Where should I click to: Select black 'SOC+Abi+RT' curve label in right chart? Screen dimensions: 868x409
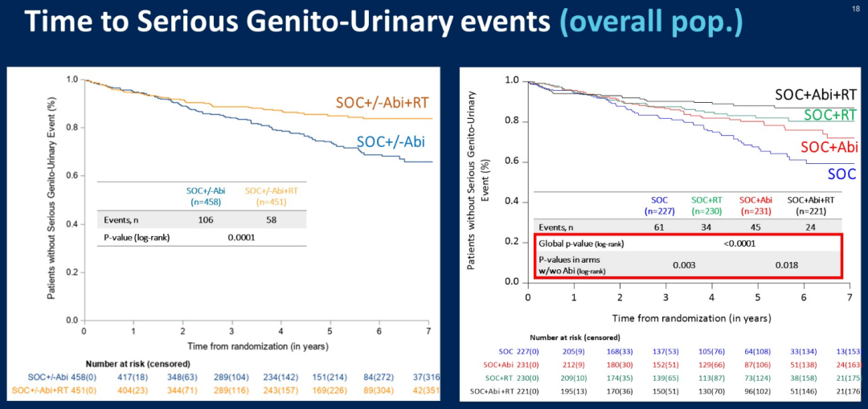817,95
